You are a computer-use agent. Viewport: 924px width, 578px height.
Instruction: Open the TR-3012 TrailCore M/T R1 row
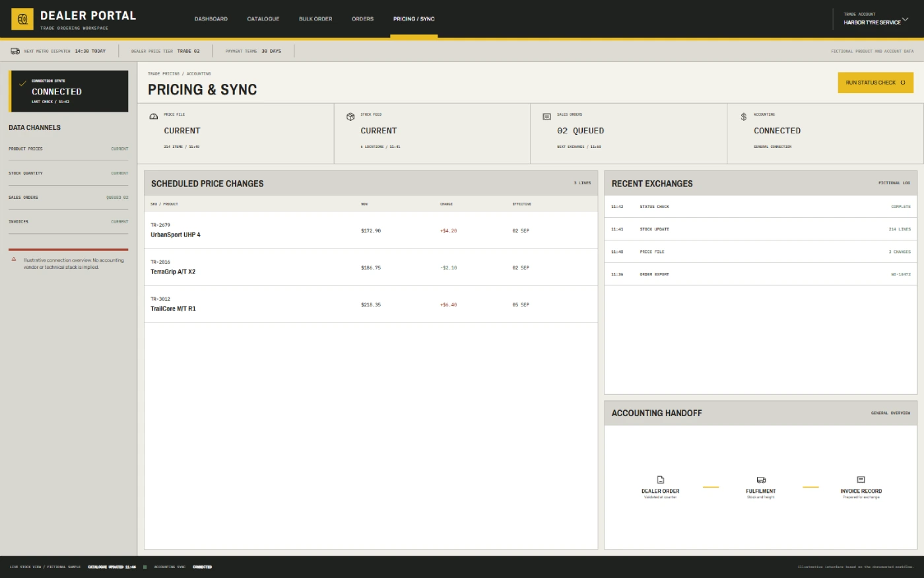(371, 305)
